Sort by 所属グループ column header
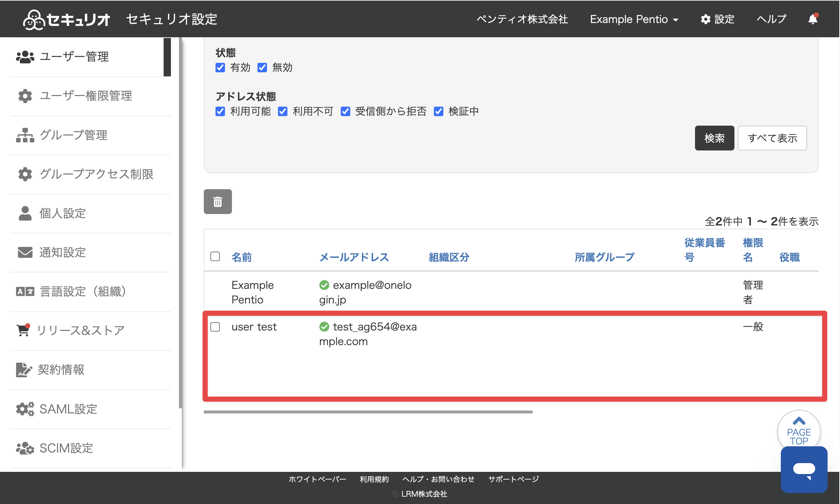This screenshot has height=504, width=840. pos(604,257)
